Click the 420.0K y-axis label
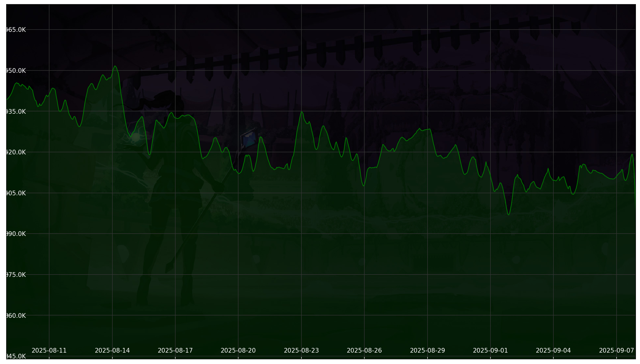This screenshot has width=640, height=364. (x=16, y=152)
